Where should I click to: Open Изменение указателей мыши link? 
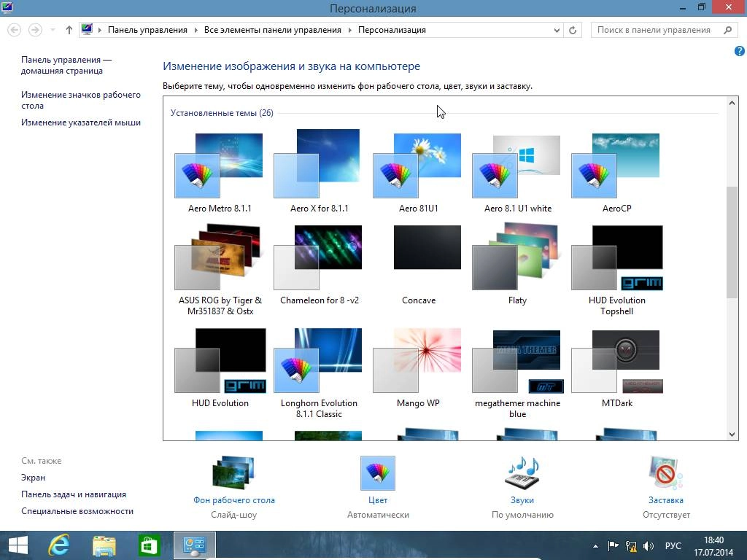coord(80,122)
